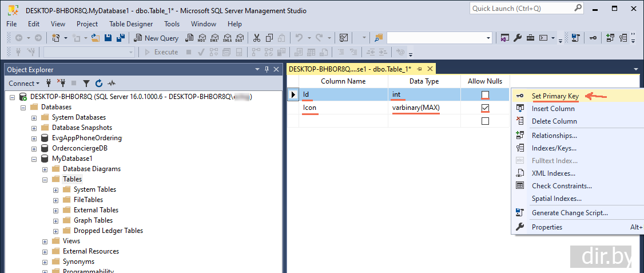
Task: Close the dbo.Table_1 designer tab
Action: (430, 69)
